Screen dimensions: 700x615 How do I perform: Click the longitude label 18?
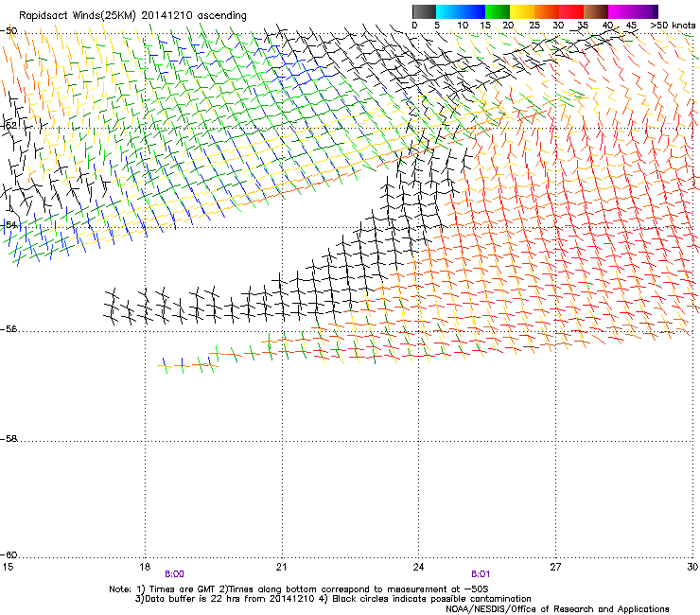click(145, 567)
